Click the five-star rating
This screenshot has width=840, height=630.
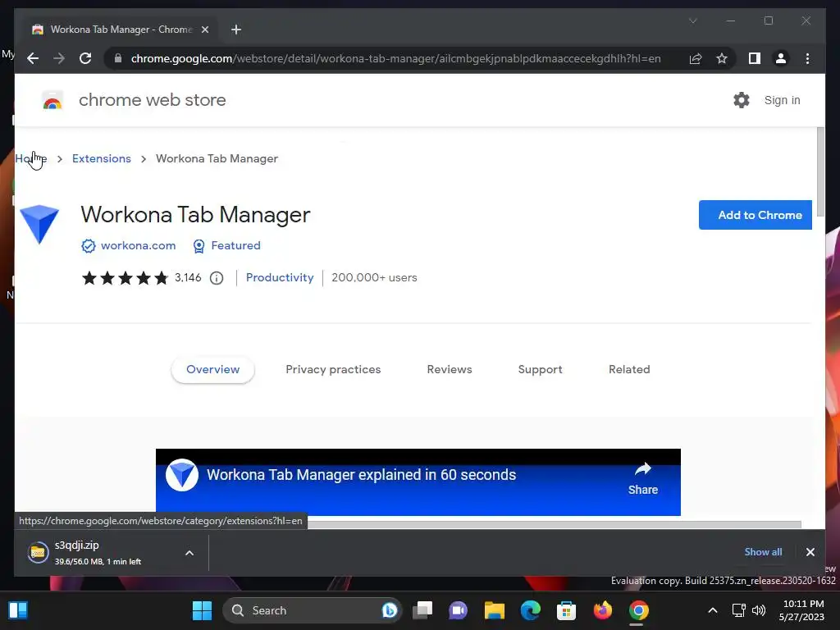[125, 278]
